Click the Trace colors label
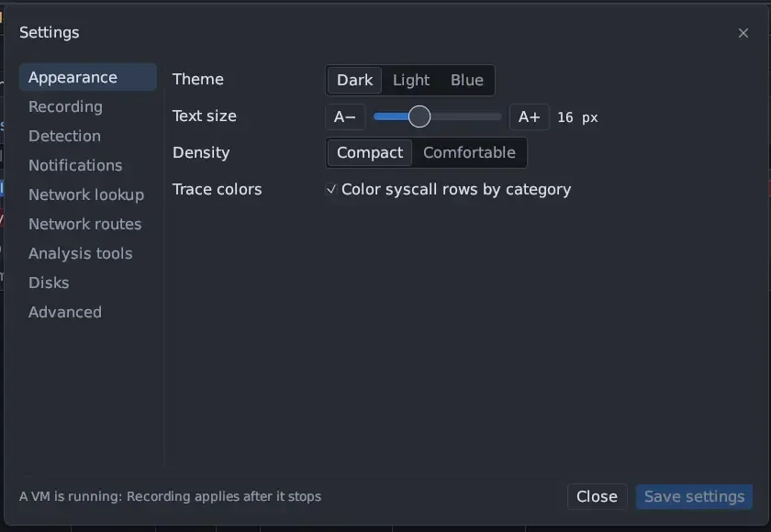 pos(217,190)
